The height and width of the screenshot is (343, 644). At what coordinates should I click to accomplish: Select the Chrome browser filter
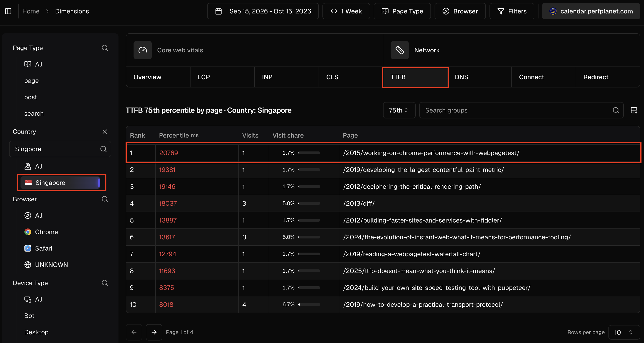[41, 232]
